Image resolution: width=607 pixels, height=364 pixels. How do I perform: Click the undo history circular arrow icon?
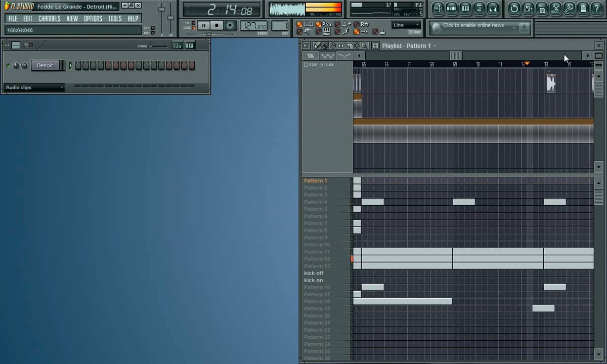point(514,8)
